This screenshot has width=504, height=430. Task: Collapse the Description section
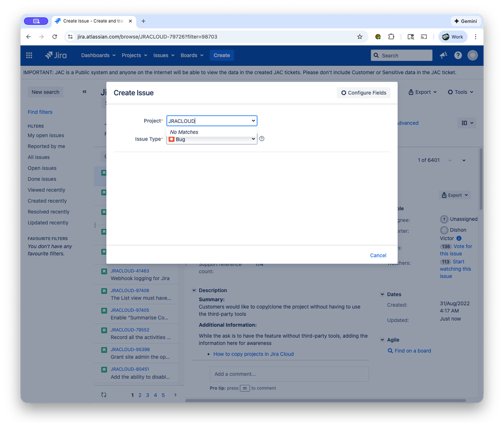[x=194, y=290]
